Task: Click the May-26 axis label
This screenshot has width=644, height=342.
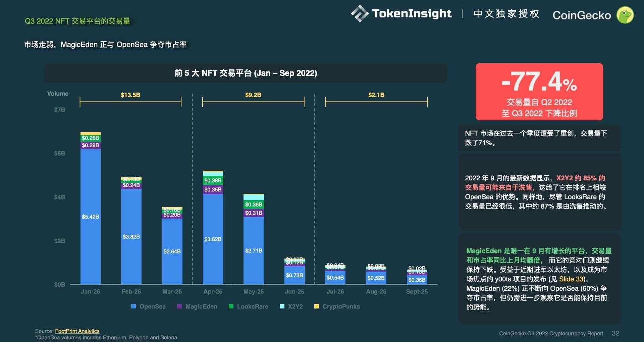Action: tap(254, 291)
